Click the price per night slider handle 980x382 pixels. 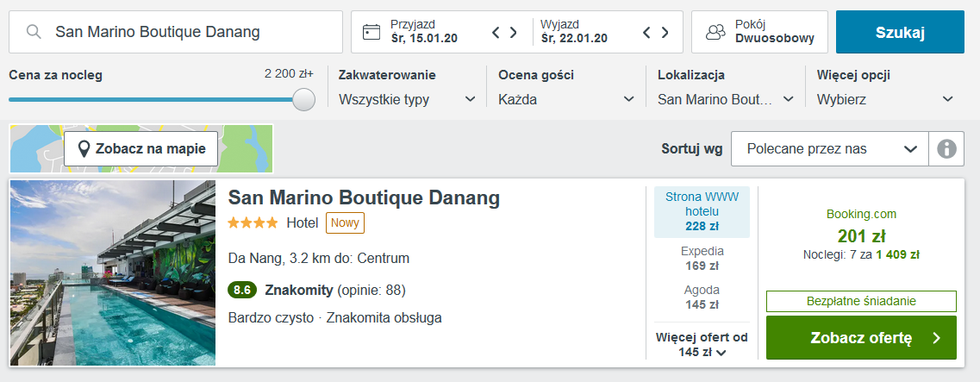coord(303,99)
